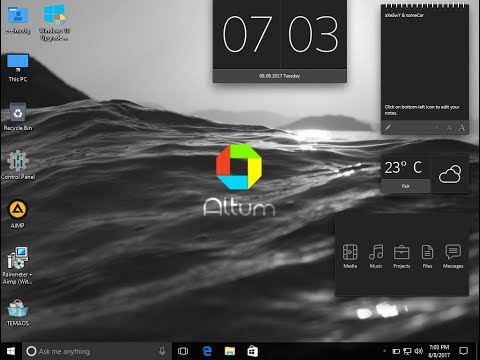The image size is (480, 360).
Task: Select the Control Panel desktop icon
Action: tap(18, 165)
